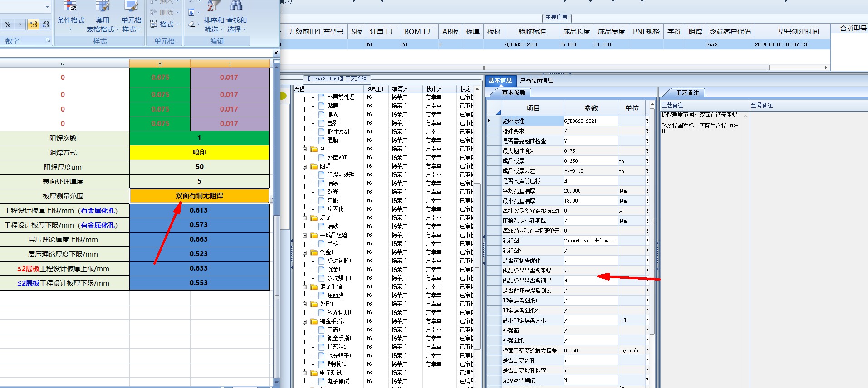868x388 pixels.
Task: Click the decrease decimal button
Action: click(45, 24)
